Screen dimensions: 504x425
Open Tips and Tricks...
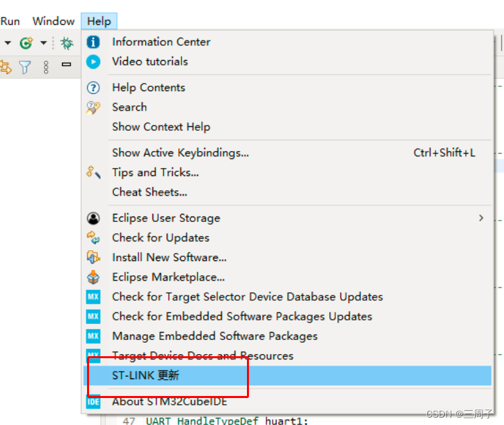tap(287, 173)
